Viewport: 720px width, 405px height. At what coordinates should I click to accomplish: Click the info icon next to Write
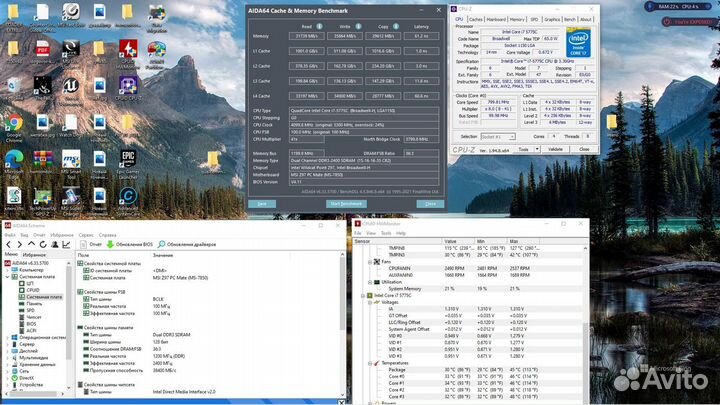358,27
